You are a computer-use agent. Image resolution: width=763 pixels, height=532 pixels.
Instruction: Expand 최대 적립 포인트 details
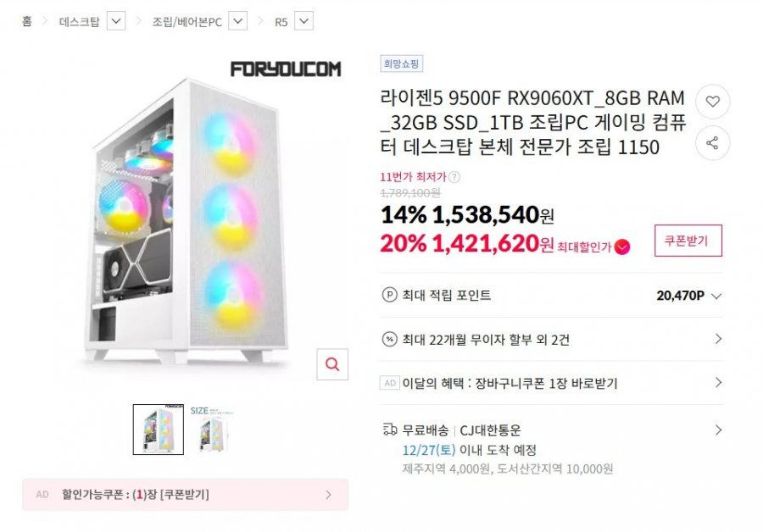coord(716,296)
